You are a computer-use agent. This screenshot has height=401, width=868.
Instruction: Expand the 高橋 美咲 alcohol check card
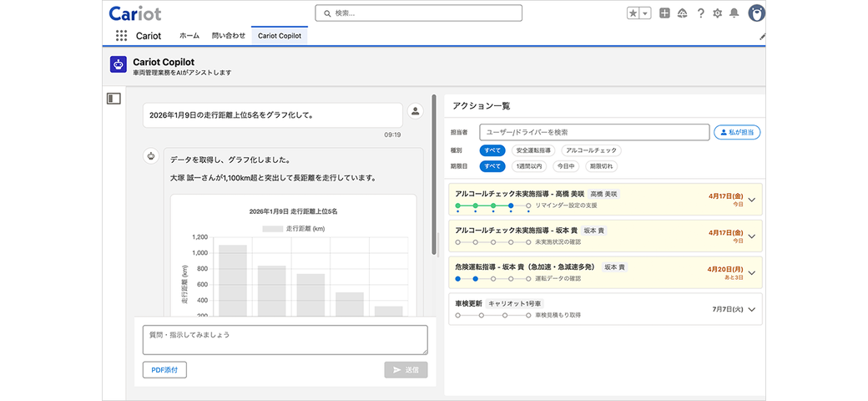pyautogui.click(x=751, y=200)
